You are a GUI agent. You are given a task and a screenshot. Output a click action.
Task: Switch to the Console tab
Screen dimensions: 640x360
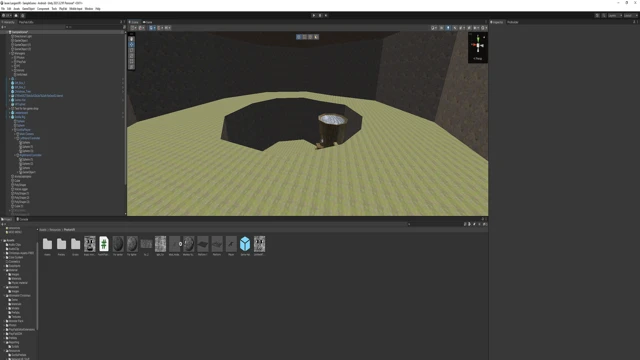22,219
